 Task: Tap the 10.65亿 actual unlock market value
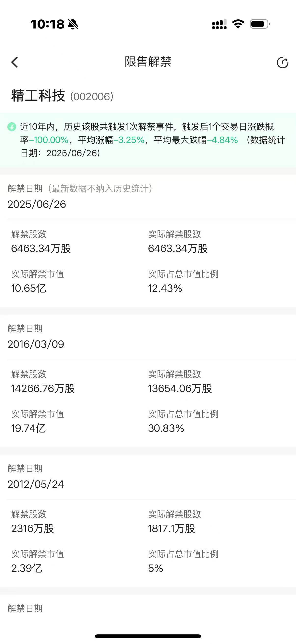coord(29,288)
